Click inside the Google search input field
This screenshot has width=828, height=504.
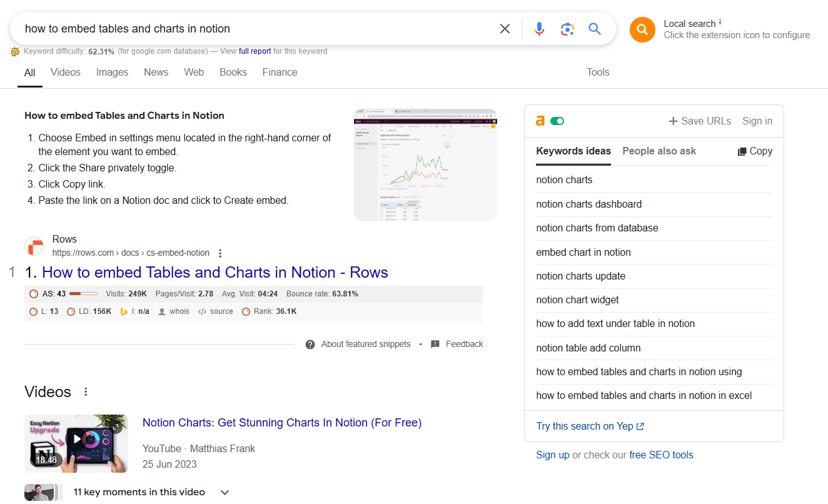256,29
